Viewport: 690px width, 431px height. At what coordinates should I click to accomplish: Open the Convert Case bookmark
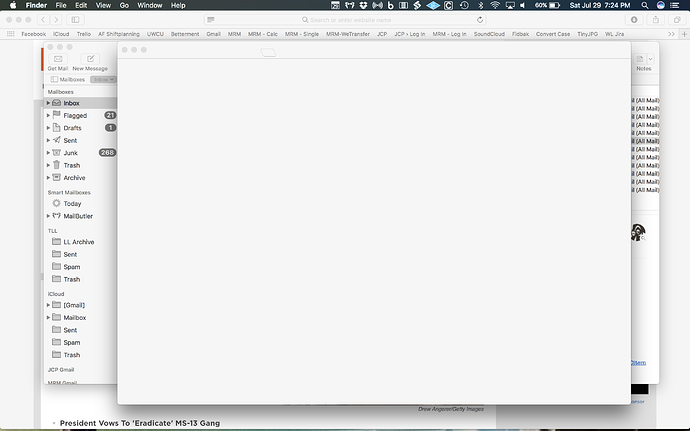tap(553, 34)
